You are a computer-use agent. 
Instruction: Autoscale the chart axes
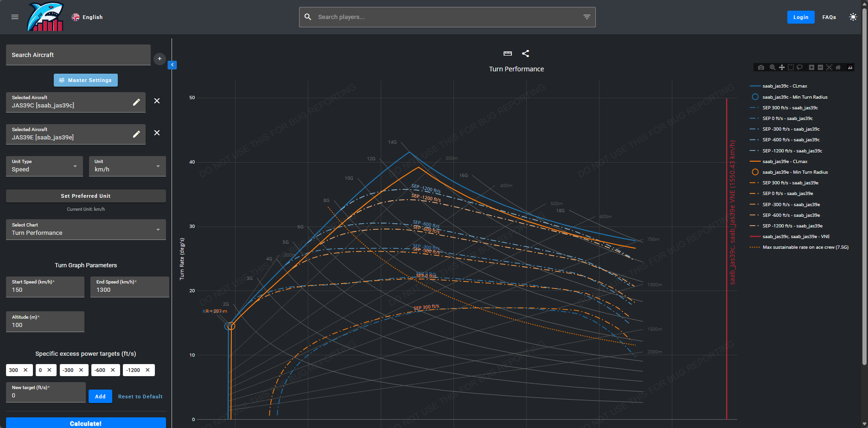[829, 68]
